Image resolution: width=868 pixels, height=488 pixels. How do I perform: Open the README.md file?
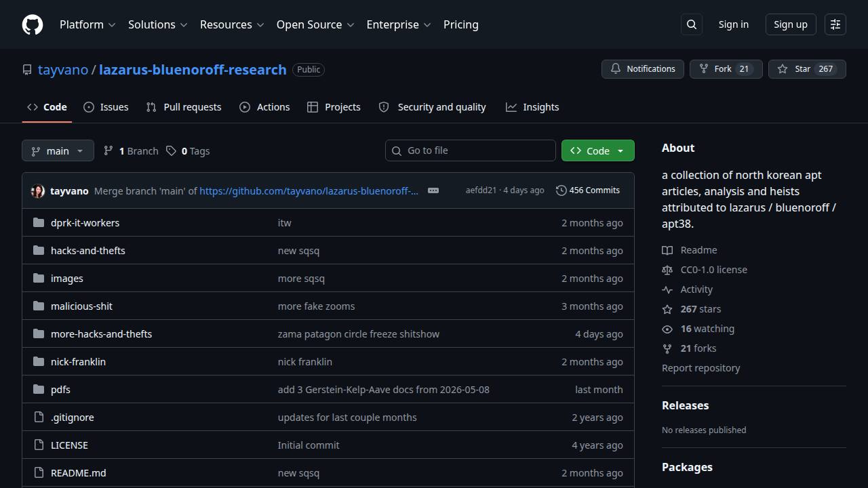tap(78, 473)
